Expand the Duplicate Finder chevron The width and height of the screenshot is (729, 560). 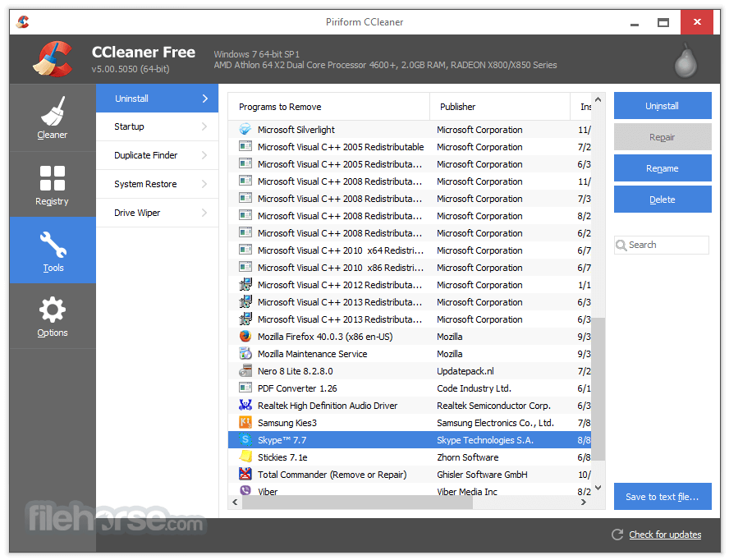click(204, 155)
